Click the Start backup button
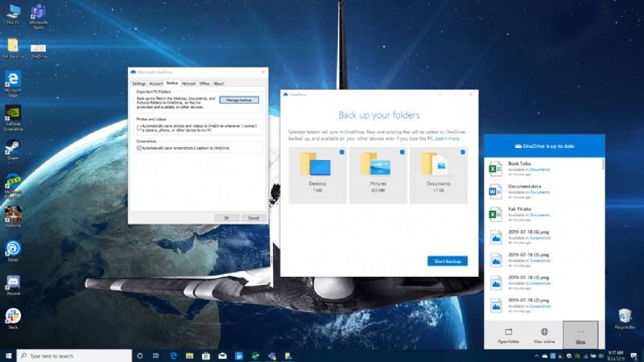The width and height of the screenshot is (644, 362). coord(448,261)
